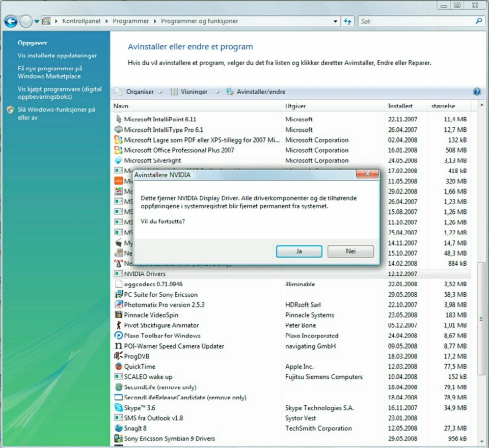The width and height of the screenshot is (489, 448).
Task: Click the forward navigation arrow
Action: tap(26, 21)
